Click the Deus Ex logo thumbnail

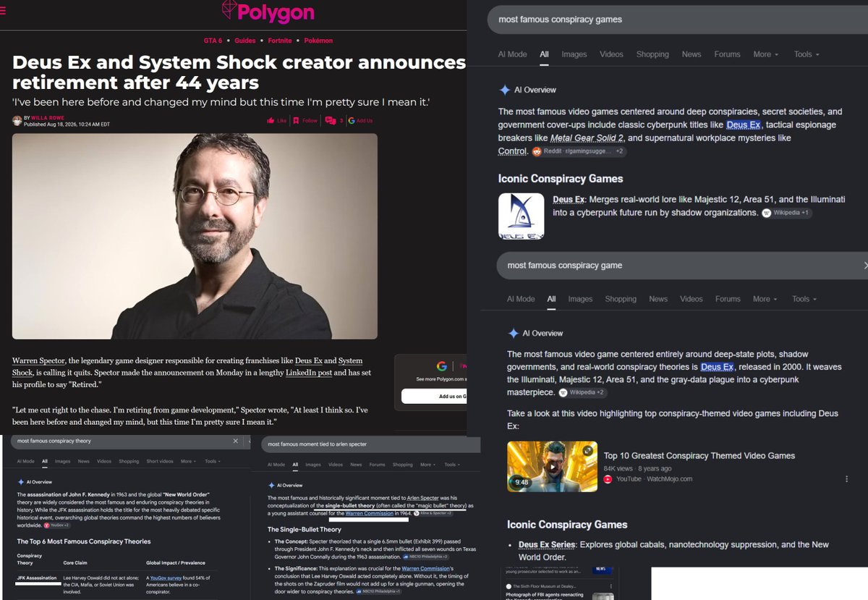point(521,216)
